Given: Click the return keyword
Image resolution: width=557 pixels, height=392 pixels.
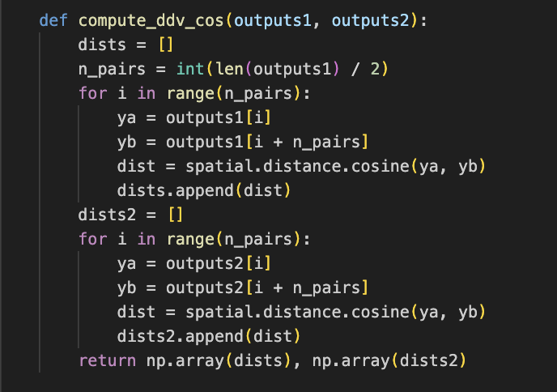Looking at the screenshot, I should [108, 360].
